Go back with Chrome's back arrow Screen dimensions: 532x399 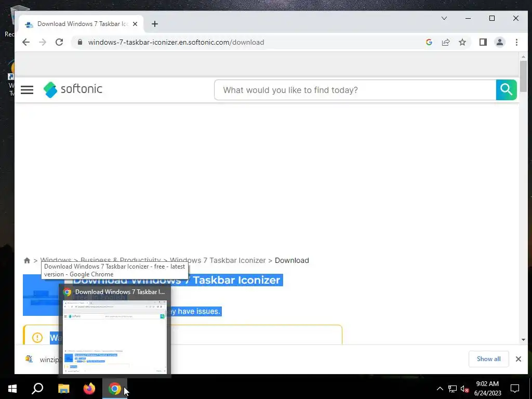click(26, 42)
